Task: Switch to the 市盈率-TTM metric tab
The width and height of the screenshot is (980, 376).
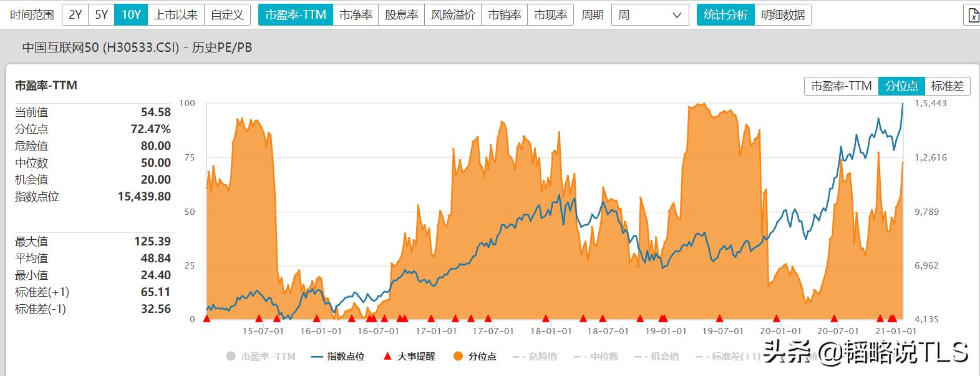Action: 296,14
